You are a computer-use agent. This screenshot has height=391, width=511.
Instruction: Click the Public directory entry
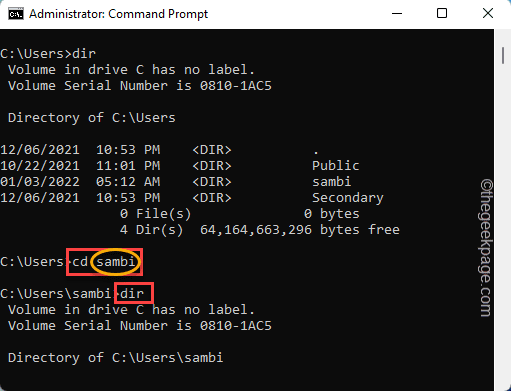[x=336, y=166]
